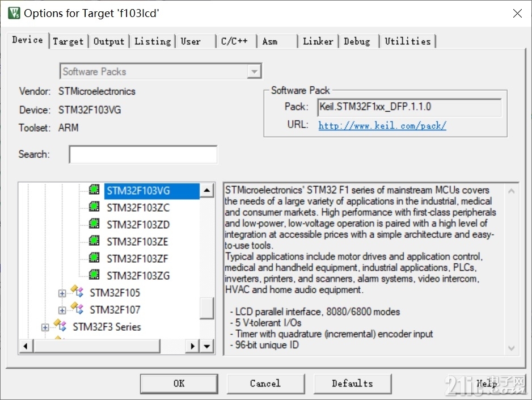The image size is (532, 400).
Task: Open the keil.com/pack URL link
Action: click(x=382, y=125)
